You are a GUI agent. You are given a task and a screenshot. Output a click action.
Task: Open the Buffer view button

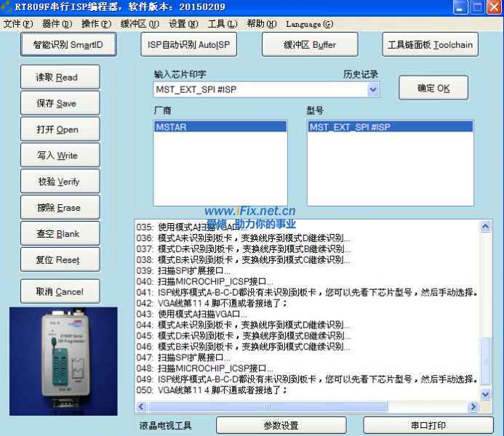coord(309,45)
